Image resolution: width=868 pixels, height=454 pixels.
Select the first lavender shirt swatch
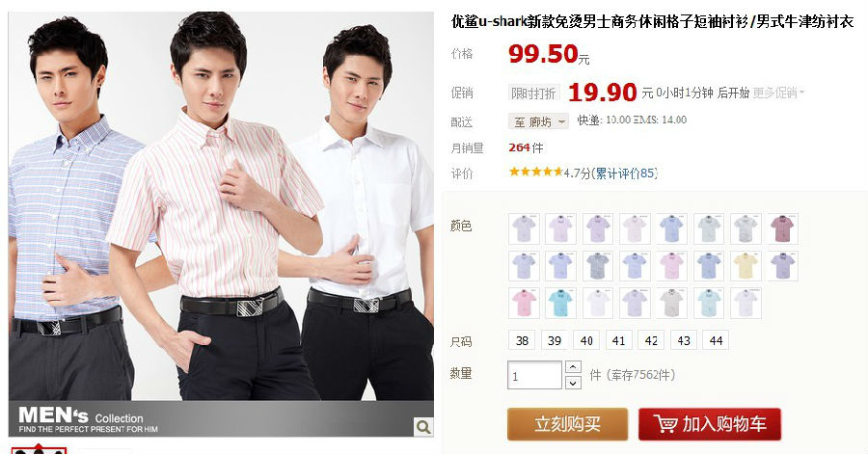(524, 228)
